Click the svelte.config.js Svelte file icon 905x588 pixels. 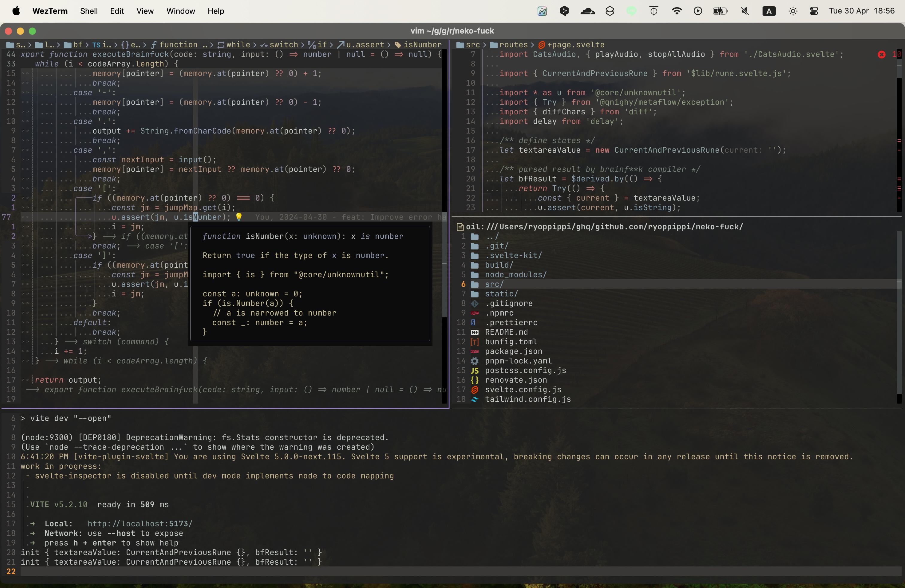475,390
